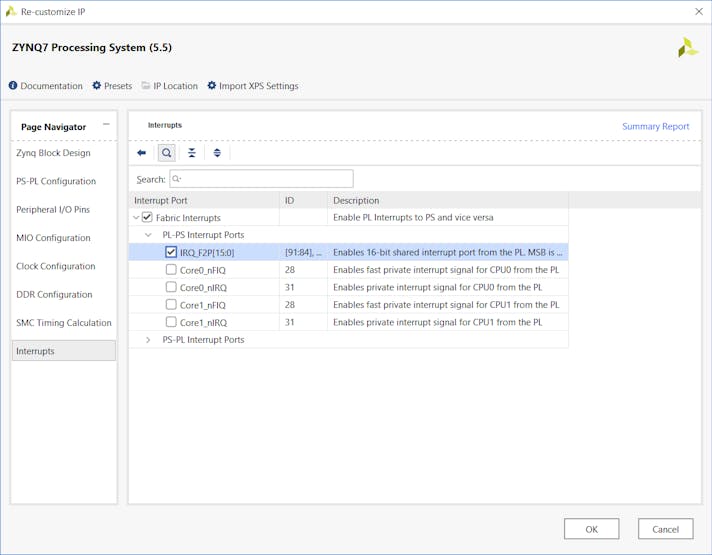Collapse the PL-PS Interrupt Ports node
The height and width of the screenshot is (555, 712).
pos(148,235)
